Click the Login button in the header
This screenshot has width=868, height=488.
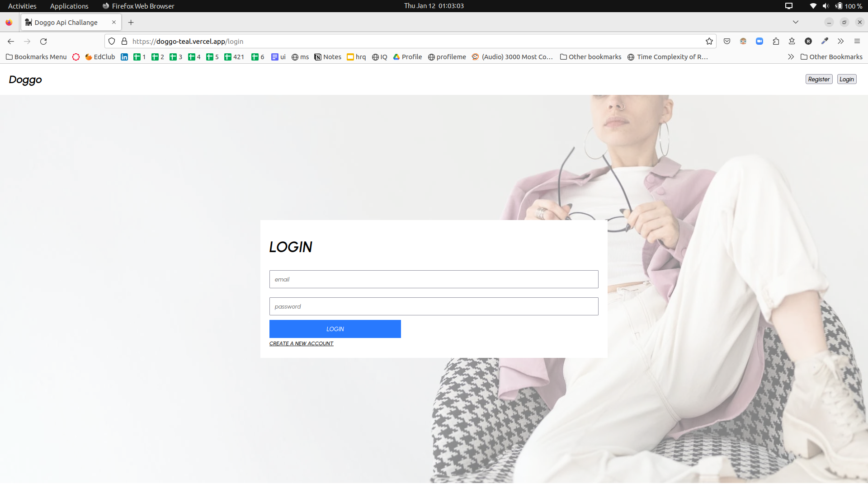(x=847, y=79)
